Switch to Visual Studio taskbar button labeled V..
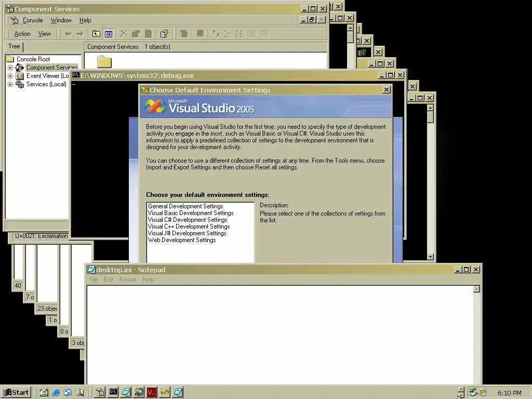The height and width of the screenshot is (399, 532). (151, 392)
